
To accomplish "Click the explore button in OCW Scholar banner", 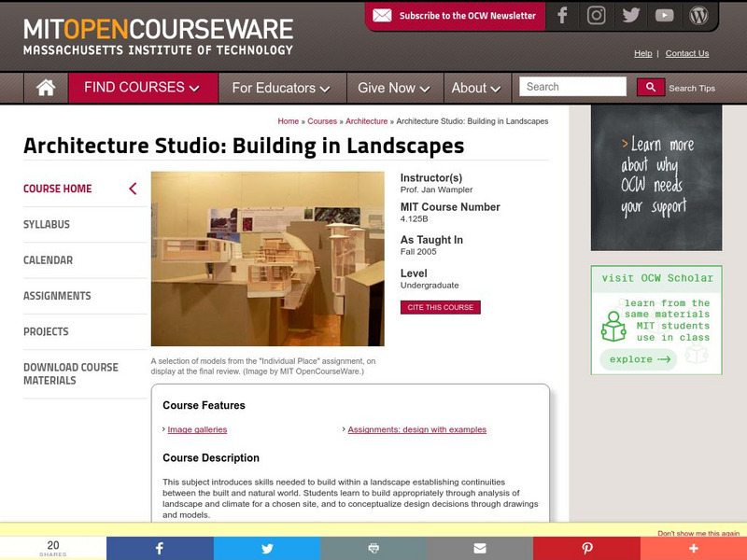I will click(638, 359).
